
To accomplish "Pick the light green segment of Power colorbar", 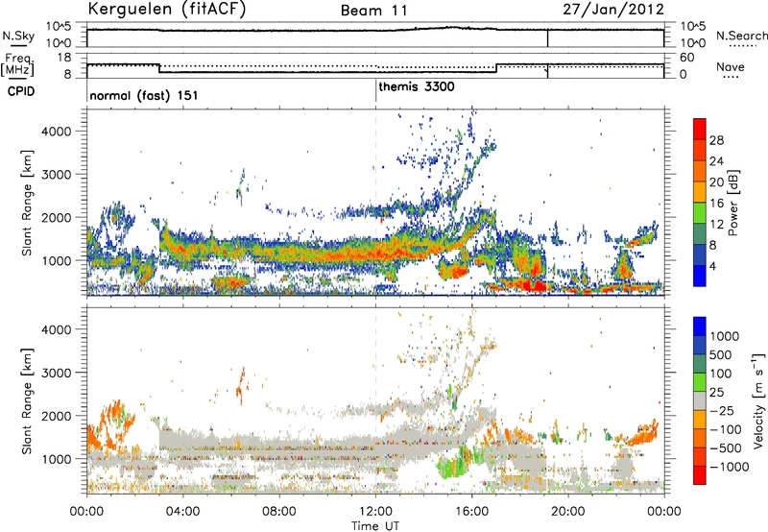I will 700,212.
